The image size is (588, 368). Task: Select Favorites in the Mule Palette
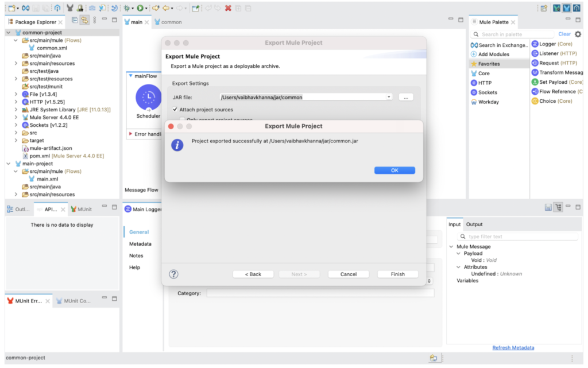(x=488, y=64)
